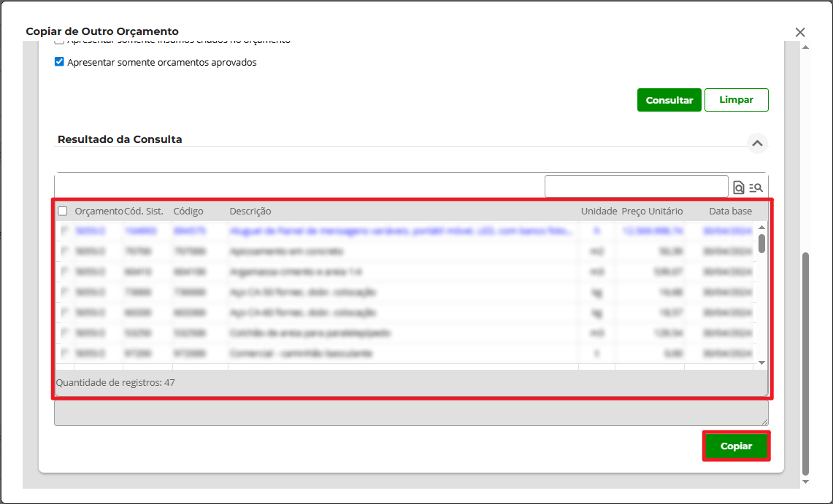Click the dialog scrollbar's down arrow
The height and width of the screenshot is (504, 833).
click(805, 481)
